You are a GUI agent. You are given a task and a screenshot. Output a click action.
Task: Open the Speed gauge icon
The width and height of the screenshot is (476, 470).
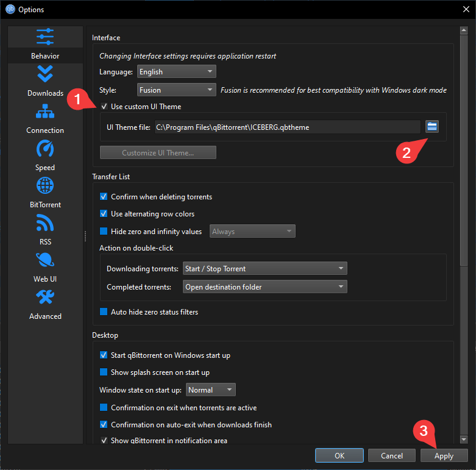coord(45,149)
